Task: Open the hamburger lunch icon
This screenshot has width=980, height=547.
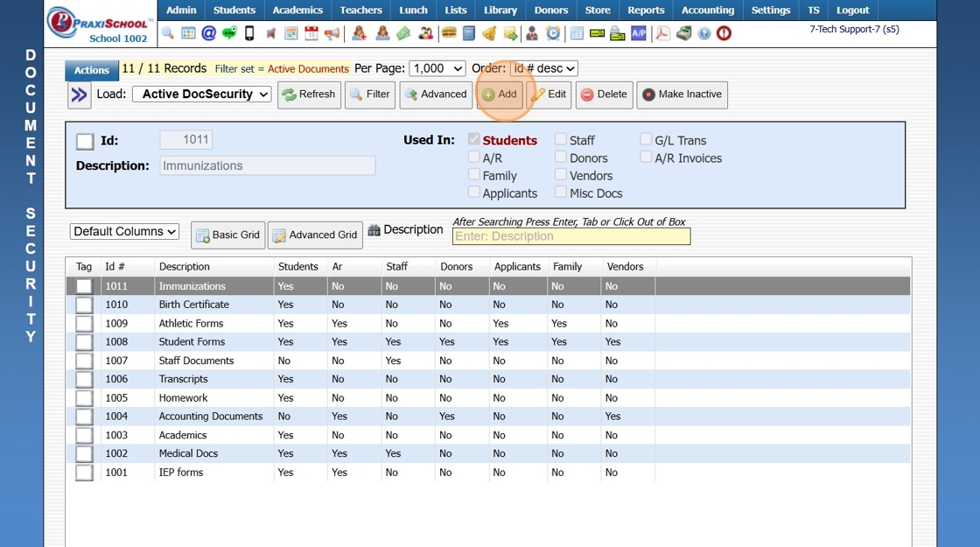Action: click(x=449, y=34)
